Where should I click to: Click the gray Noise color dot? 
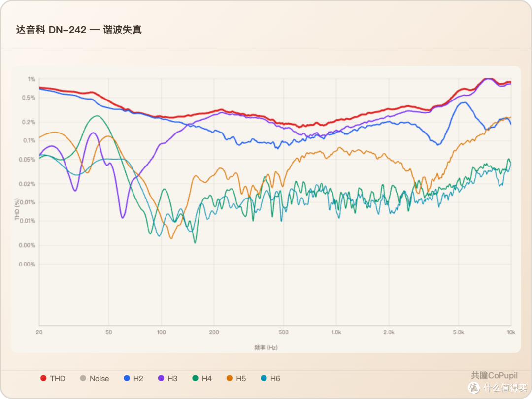tap(83, 378)
